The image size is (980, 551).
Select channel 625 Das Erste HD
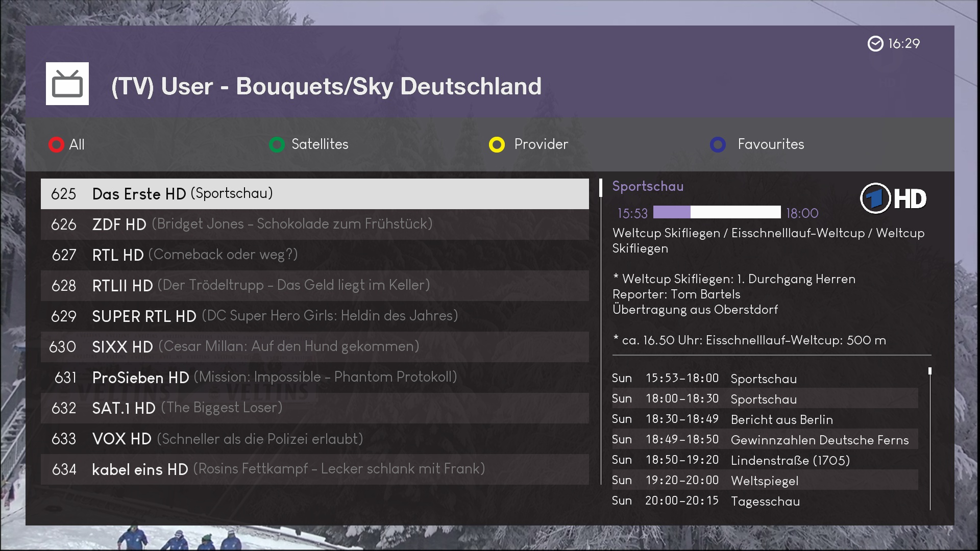[x=315, y=194]
